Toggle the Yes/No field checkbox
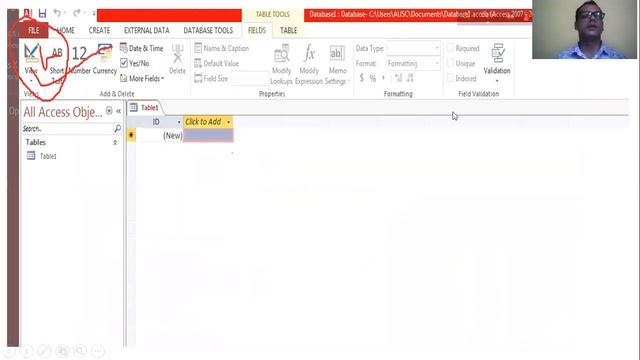The image size is (640, 360). click(x=124, y=63)
